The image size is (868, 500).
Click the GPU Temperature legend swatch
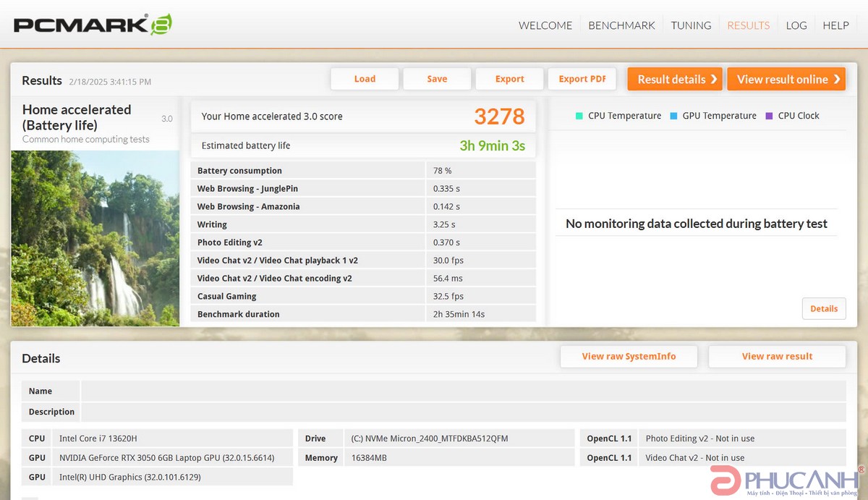click(674, 116)
